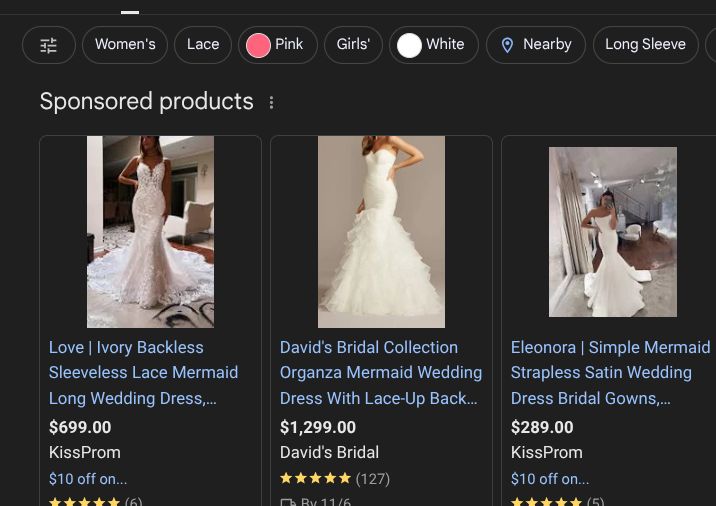
Task: Toggle the Lace filter chip
Action: (203, 45)
